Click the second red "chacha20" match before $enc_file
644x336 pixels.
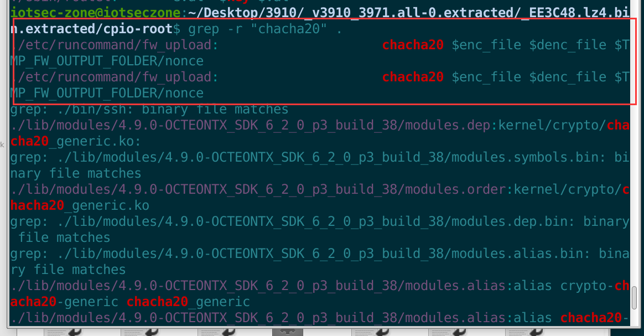point(413,77)
